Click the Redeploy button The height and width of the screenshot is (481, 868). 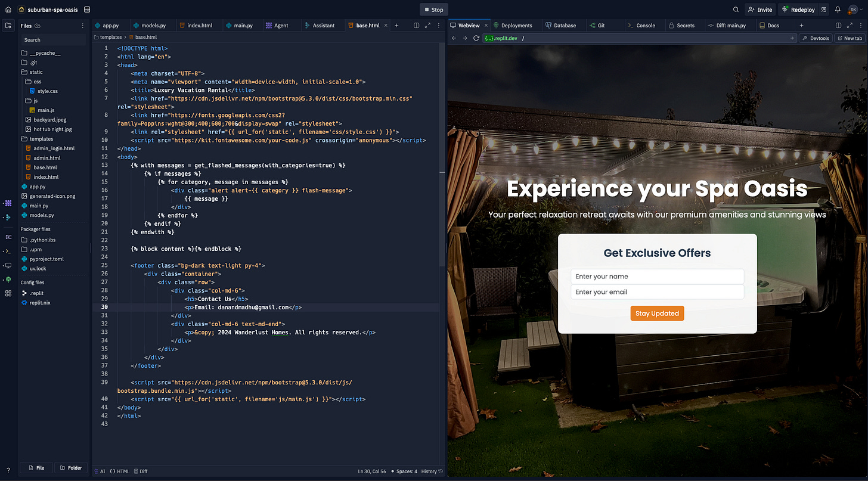[x=798, y=10]
